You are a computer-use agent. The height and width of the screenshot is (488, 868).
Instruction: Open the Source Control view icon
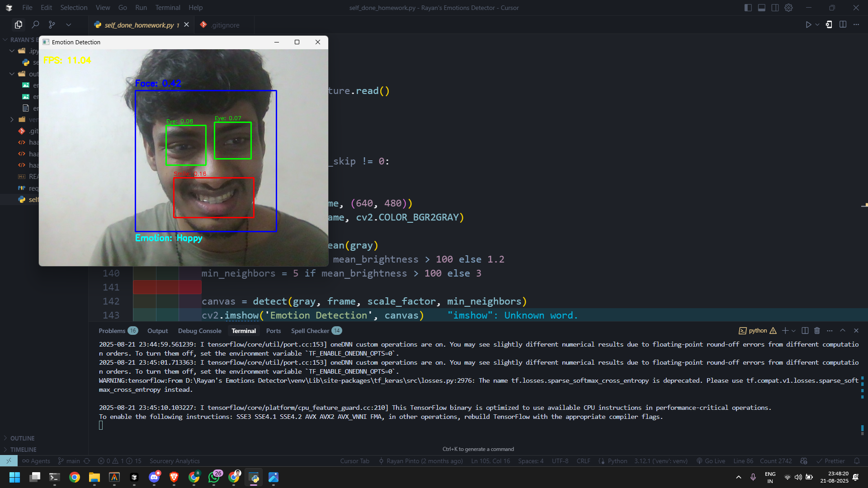click(52, 25)
